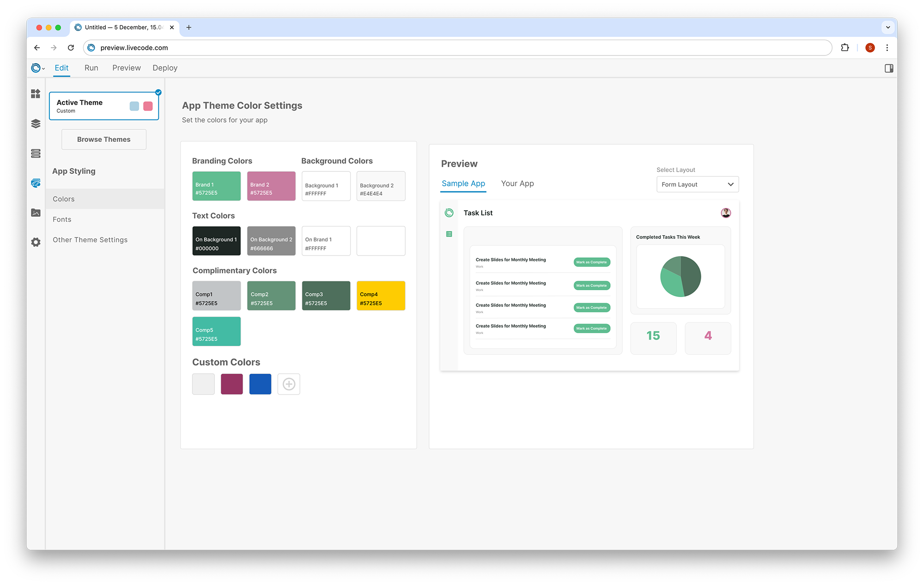This screenshot has width=924, height=585.
Task: Open the Form Layout dropdown
Action: tap(697, 184)
